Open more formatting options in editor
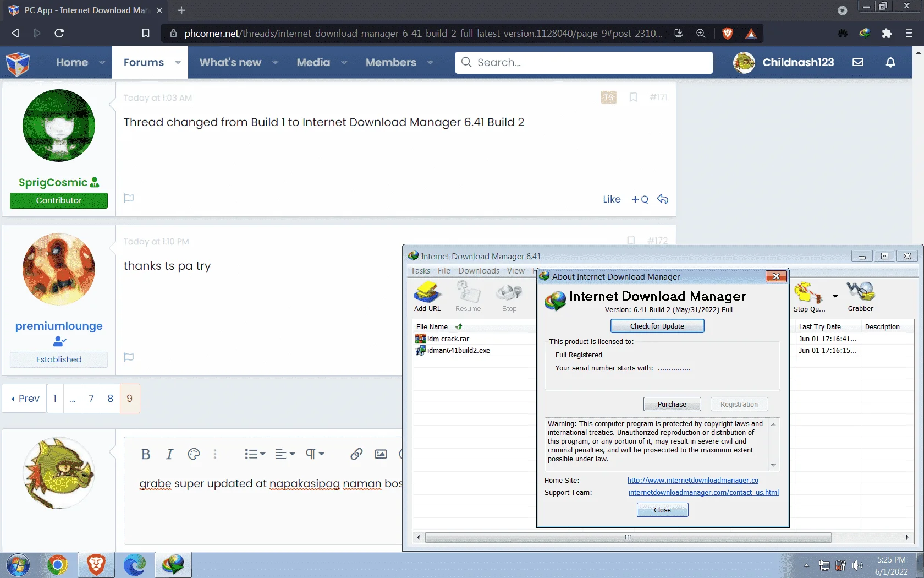This screenshot has height=578, width=924. click(x=215, y=454)
